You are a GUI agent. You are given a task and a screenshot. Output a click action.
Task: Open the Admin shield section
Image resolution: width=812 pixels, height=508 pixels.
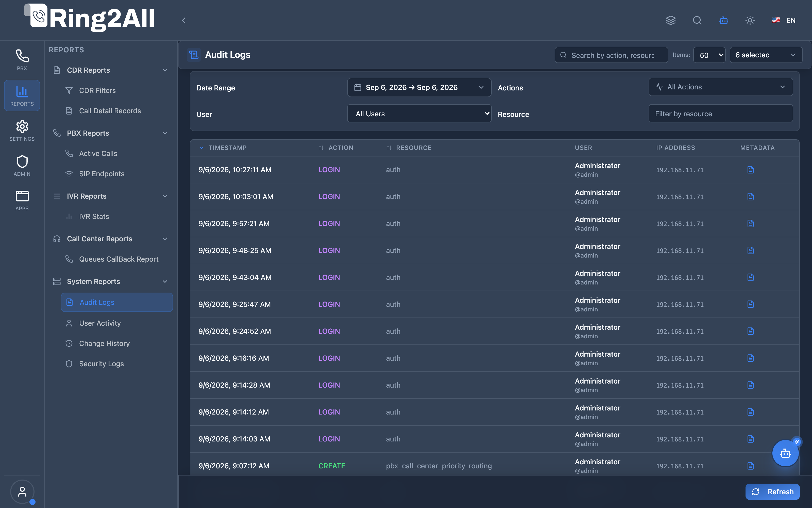pos(22,166)
